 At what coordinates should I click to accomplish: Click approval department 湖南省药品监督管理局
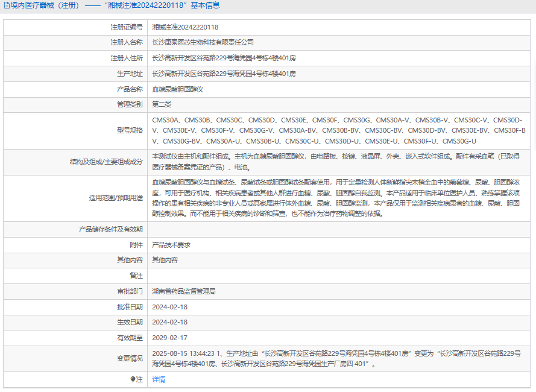click(x=183, y=291)
